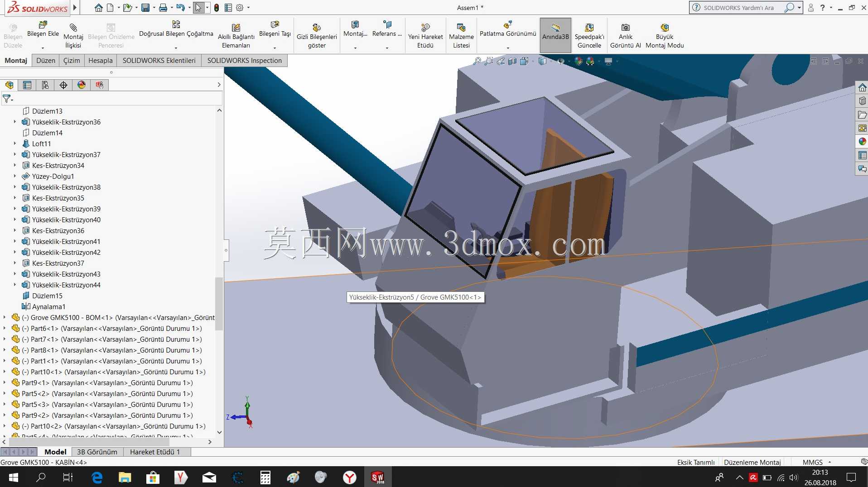Viewport: 868px width, 487px height.
Task: Open Calculator from the taskbar
Action: 265,477
